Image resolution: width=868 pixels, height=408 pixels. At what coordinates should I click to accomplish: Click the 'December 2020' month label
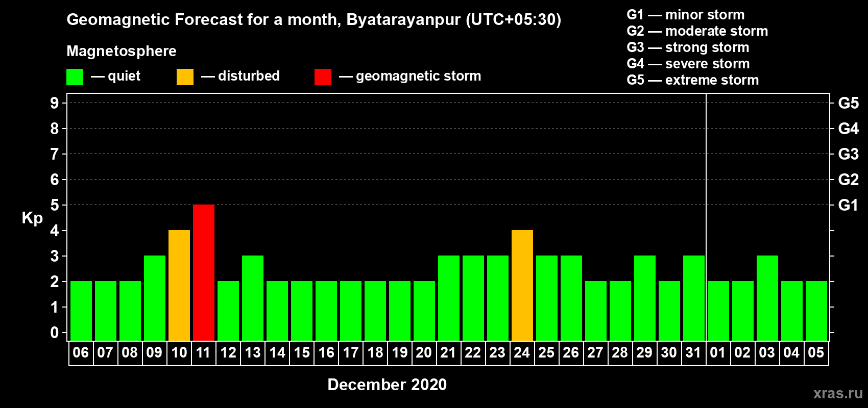(x=387, y=385)
